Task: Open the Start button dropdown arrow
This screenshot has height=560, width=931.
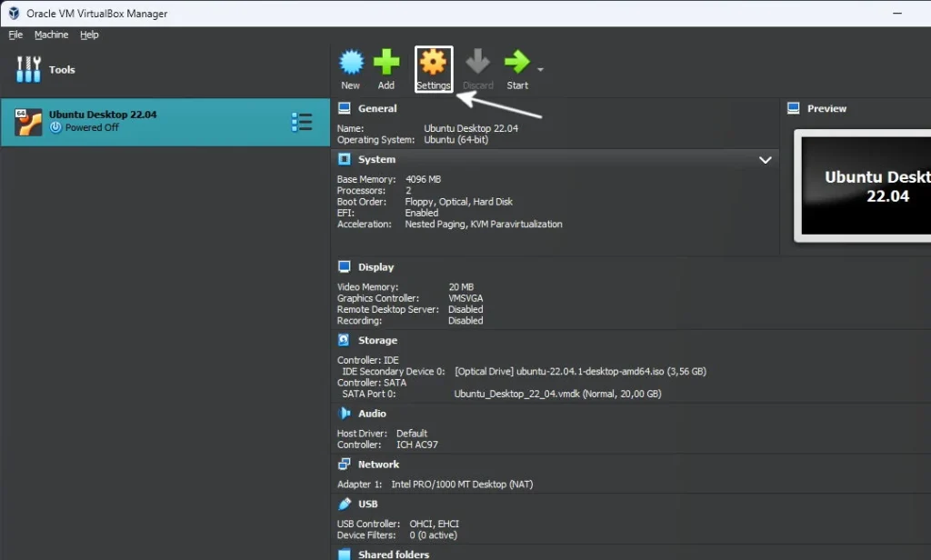Action: 540,69
